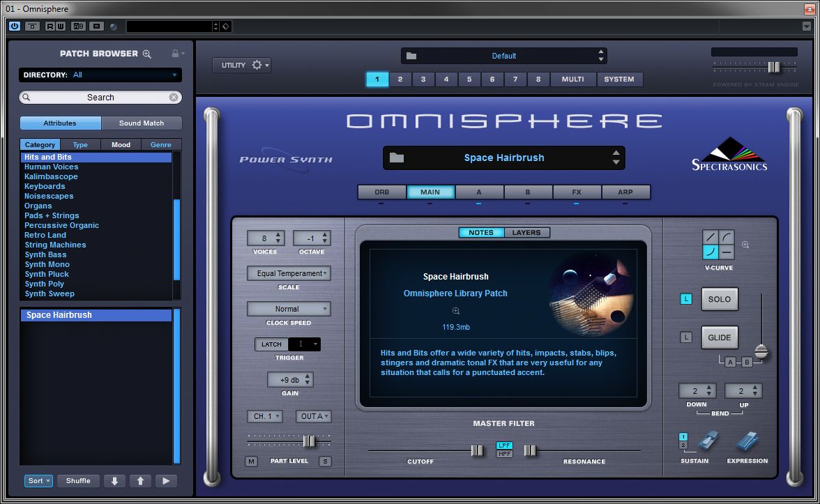This screenshot has height=504, width=820.
Task: Click the Voices stepper arrows
Action: click(278, 238)
